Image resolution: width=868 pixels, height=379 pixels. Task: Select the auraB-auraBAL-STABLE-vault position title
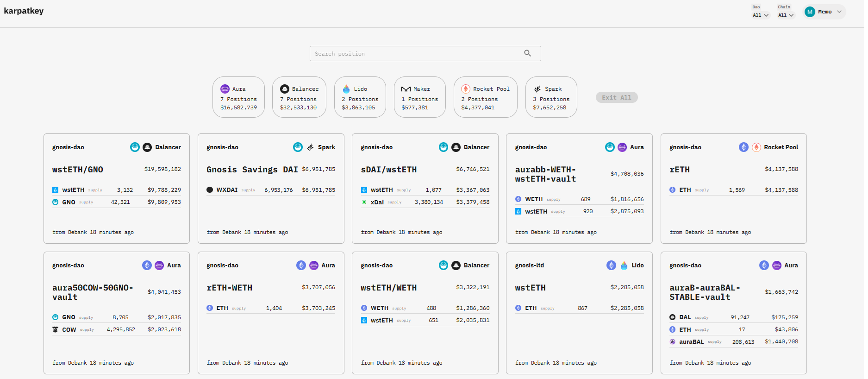coord(705,292)
